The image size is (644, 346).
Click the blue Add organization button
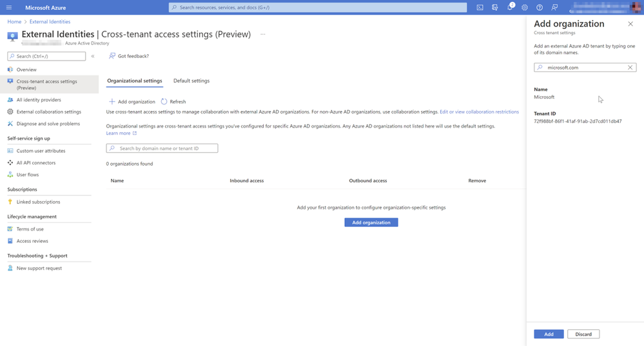click(371, 222)
